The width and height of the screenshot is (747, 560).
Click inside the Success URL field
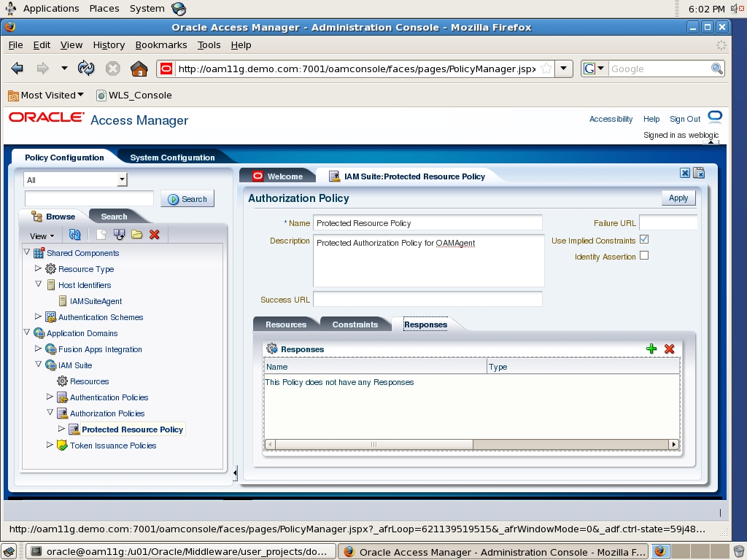427,299
